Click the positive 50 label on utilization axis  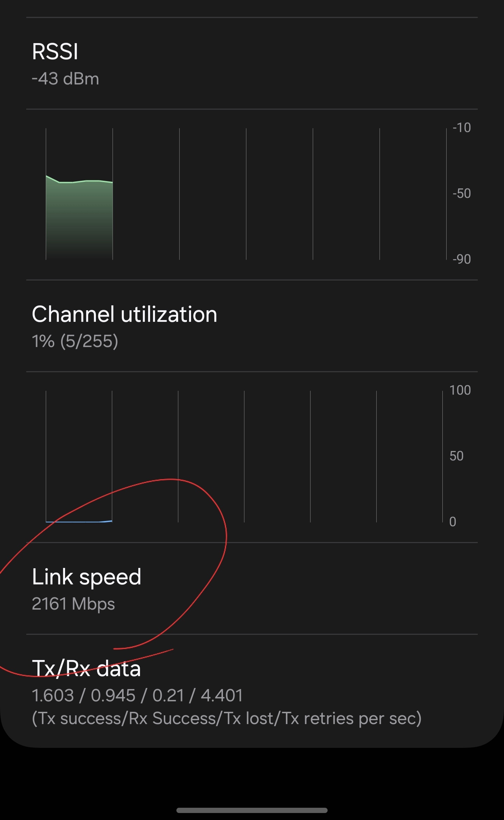click(x=456, y=456)
